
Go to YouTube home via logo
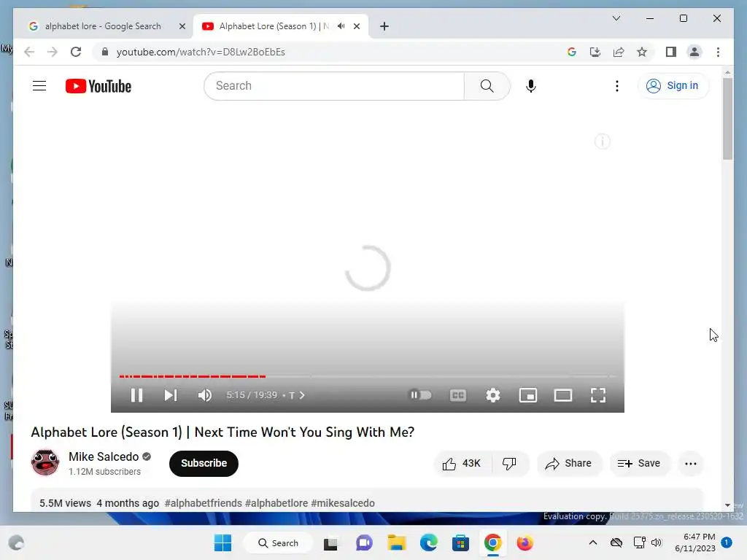pos(98,86)
